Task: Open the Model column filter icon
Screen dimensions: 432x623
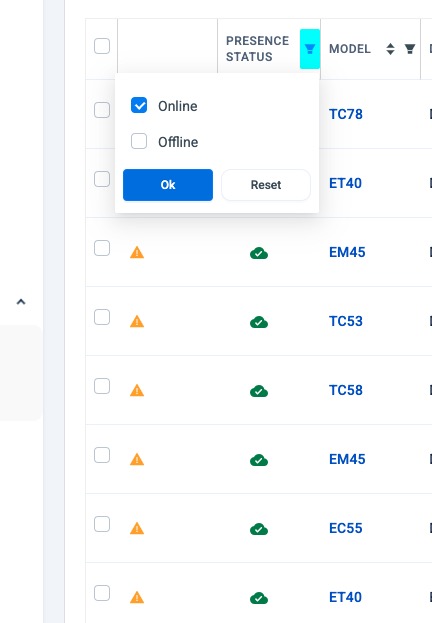Action: point(410,49)
